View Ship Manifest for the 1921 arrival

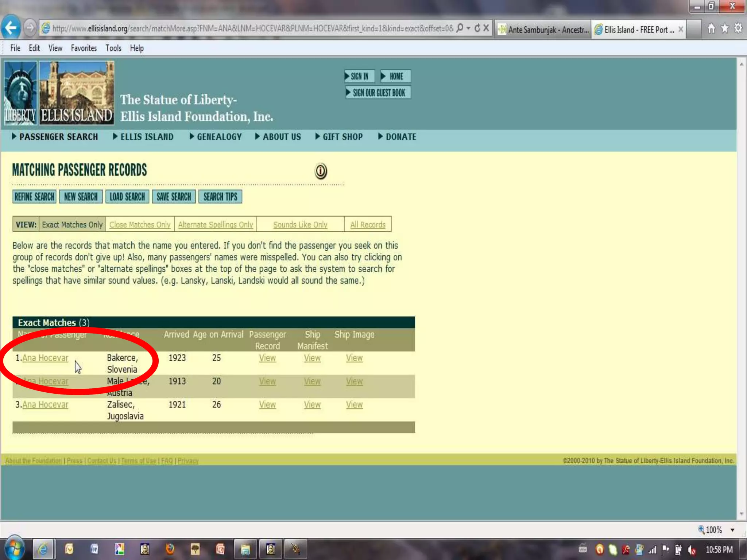(x=312, y=405)
